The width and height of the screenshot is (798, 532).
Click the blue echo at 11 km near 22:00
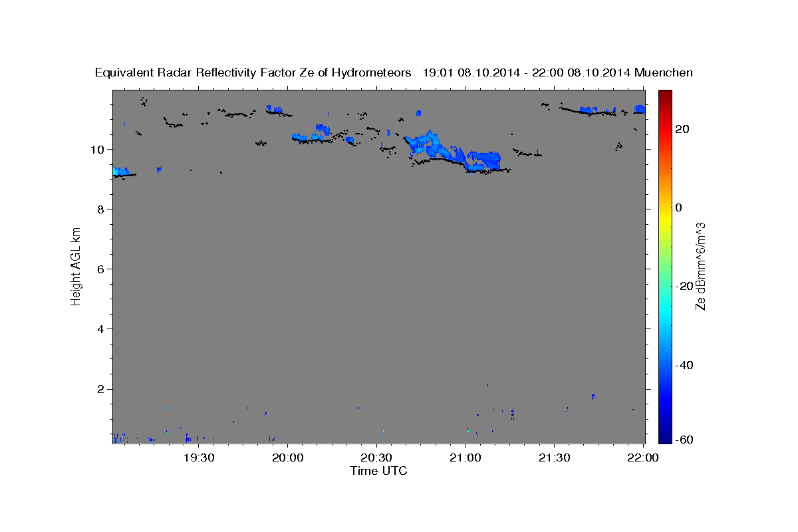click(640, 109)
